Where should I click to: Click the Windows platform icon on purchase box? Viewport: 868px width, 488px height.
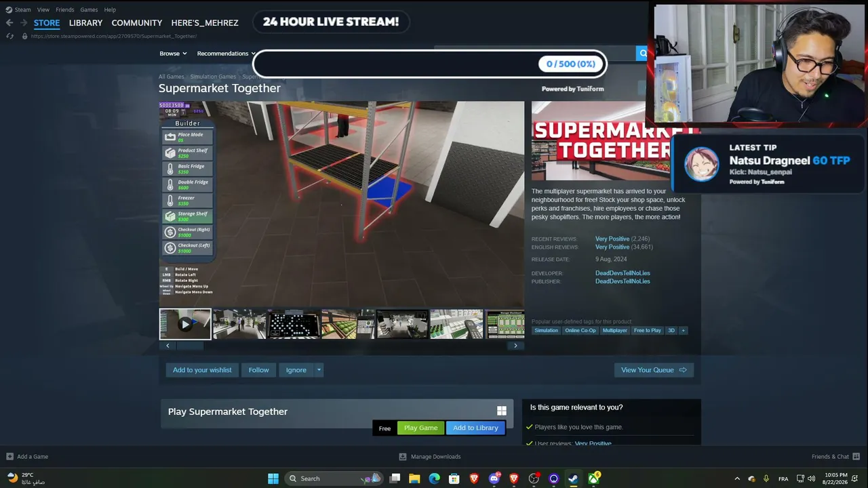point(502,411)
